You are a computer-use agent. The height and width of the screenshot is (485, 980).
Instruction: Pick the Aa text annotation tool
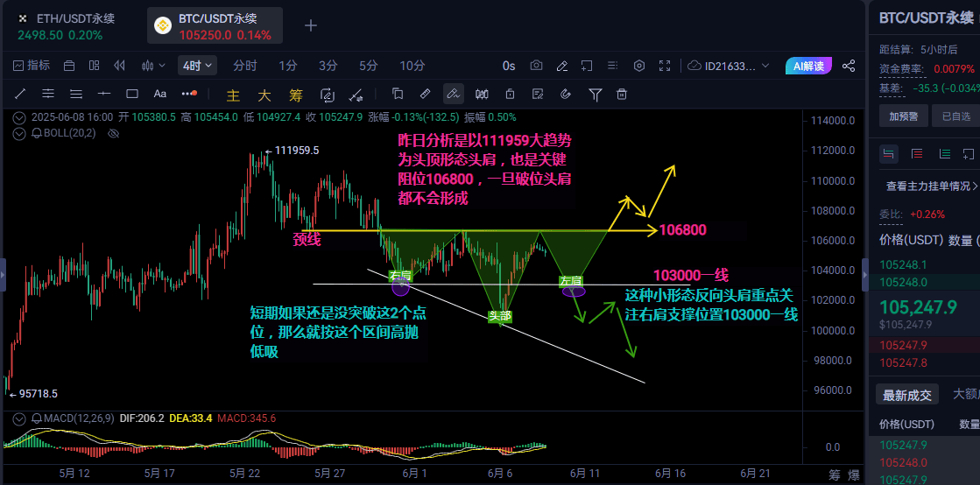(160, 94)
